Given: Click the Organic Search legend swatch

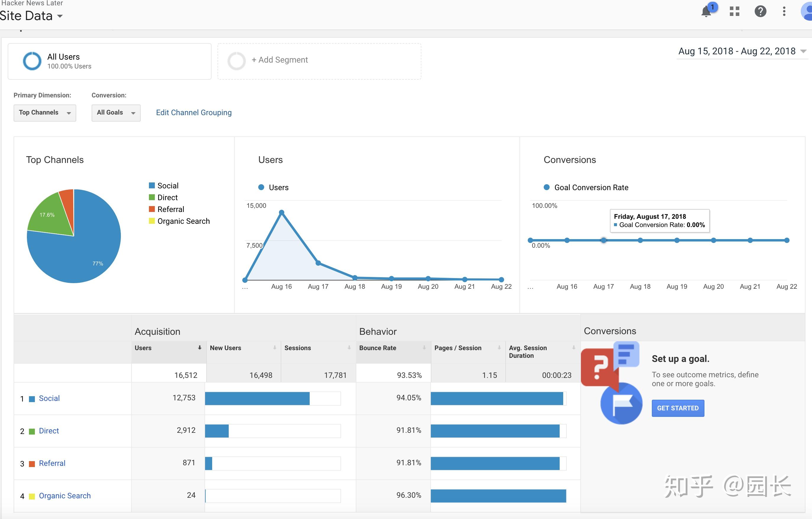Looking at the screenshot, I should tap(152, 221).
